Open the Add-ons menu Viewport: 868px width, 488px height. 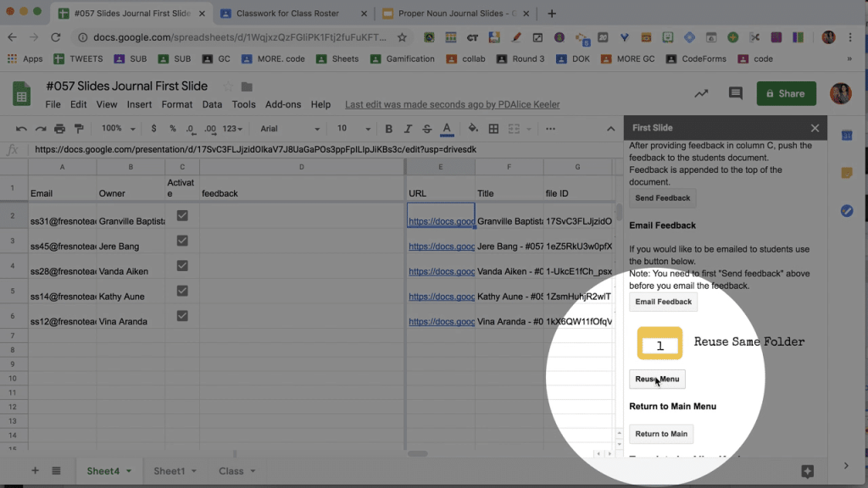283,104
